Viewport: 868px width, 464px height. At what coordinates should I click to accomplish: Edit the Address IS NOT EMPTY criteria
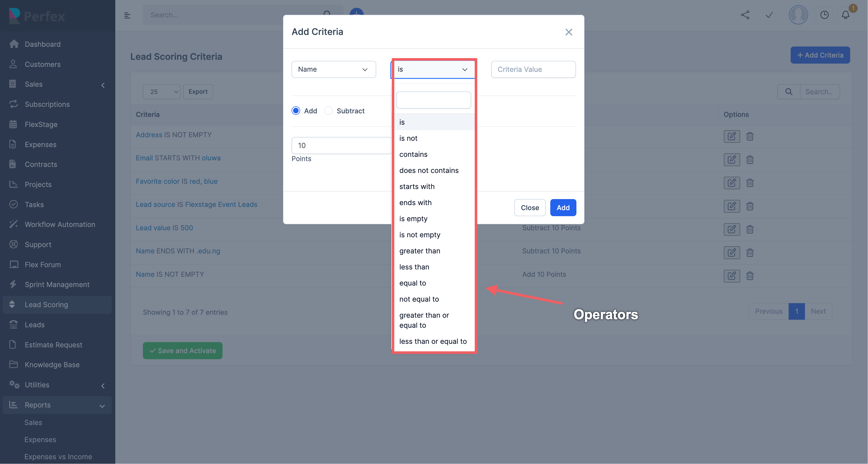(732, 136)
